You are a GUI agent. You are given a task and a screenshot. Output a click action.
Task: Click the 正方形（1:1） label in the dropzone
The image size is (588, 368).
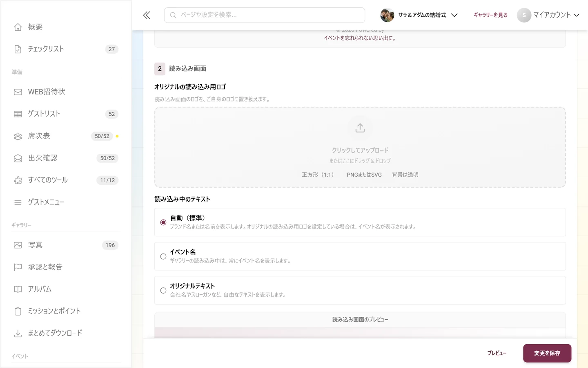point(318,175)
